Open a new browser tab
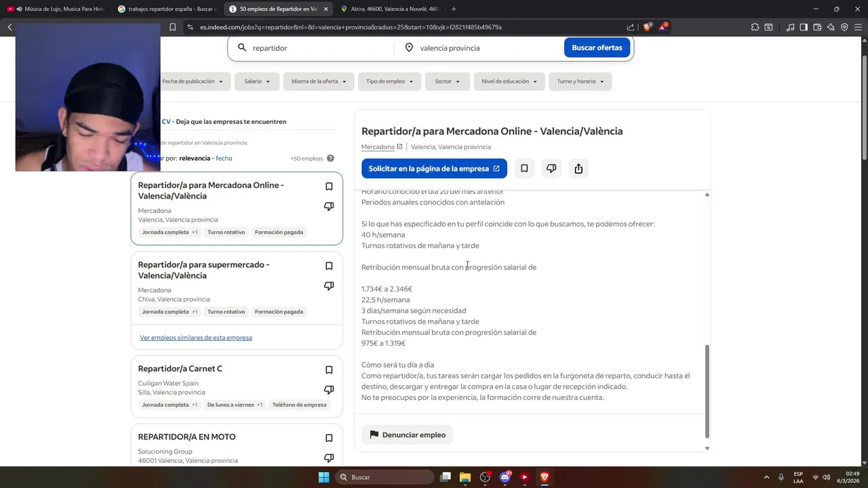Image resolution: width=868 pixels, height=488 pixels. click(x=454, y=9)
